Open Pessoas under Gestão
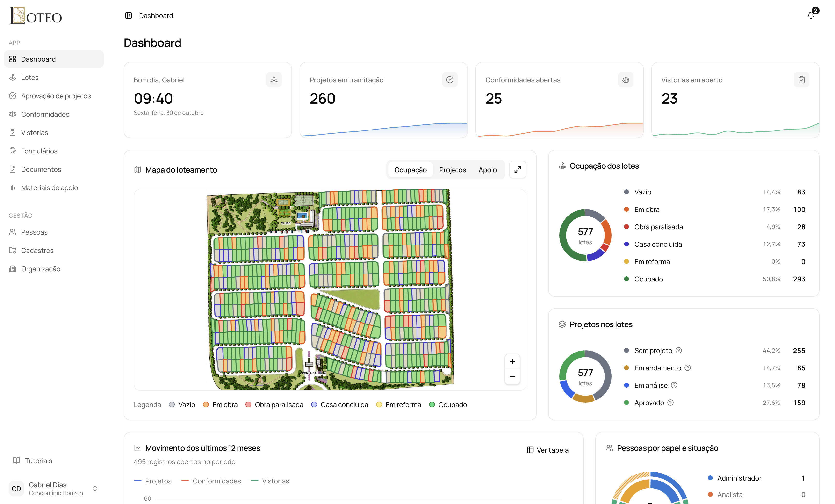835x504 pixels. pos(54,232)
